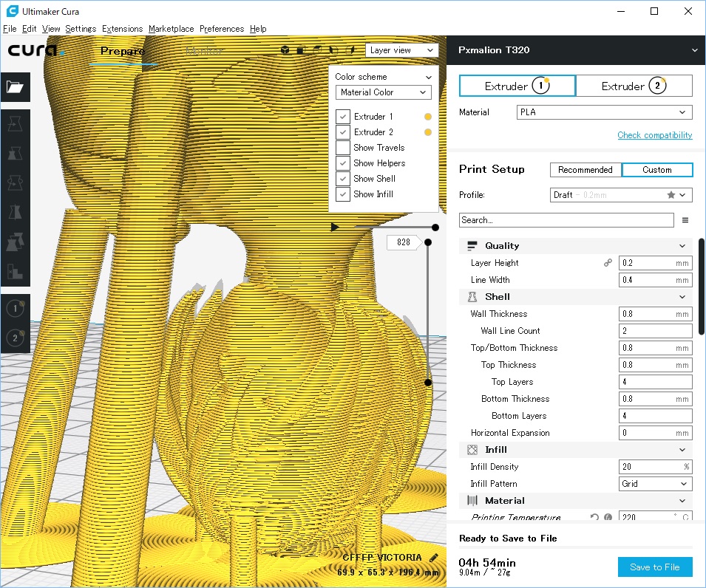Open the File menu

click(x=10, y=29)
